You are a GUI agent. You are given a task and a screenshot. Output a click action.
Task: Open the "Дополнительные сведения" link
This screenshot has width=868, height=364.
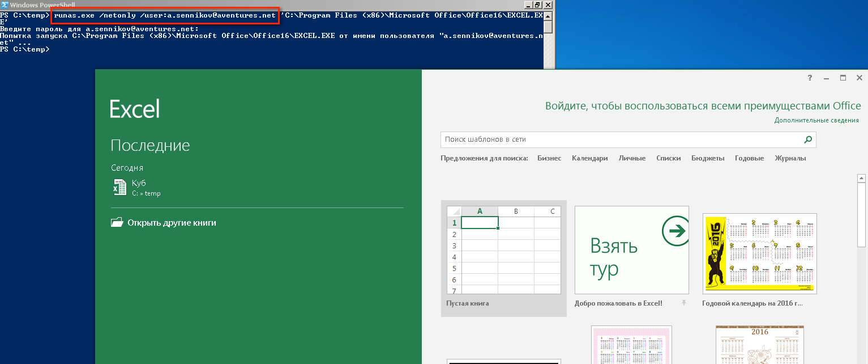point(816,120)
